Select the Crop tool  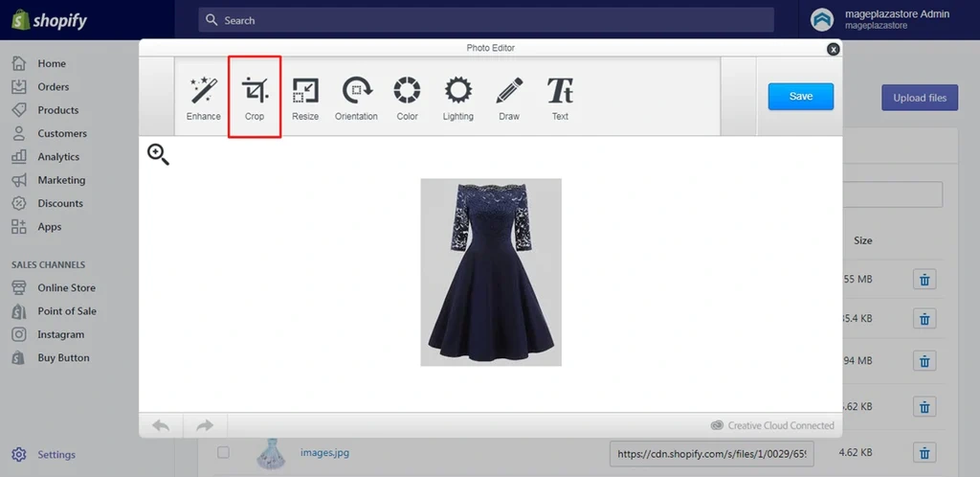coord(255,98)
